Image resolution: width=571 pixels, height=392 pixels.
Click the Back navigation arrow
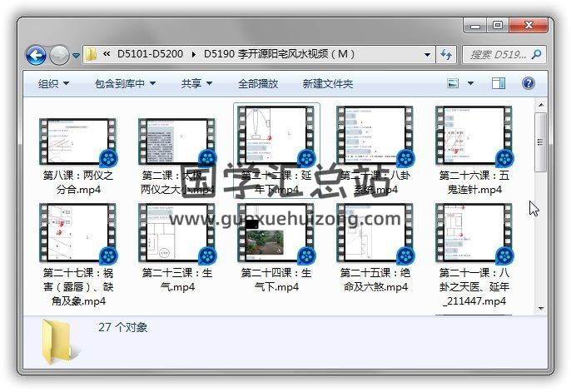(x=36, y=55)
